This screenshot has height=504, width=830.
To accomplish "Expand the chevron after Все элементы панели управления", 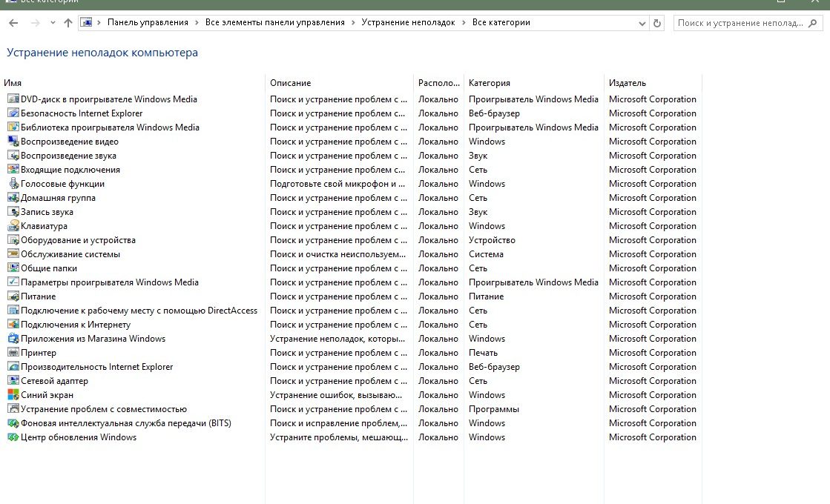I will (x=353, y=23).
